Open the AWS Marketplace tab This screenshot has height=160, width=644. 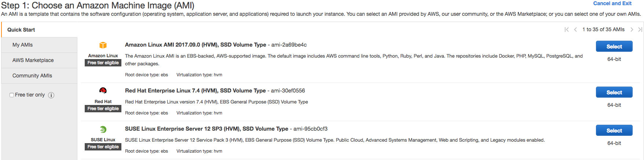point(33,60)
